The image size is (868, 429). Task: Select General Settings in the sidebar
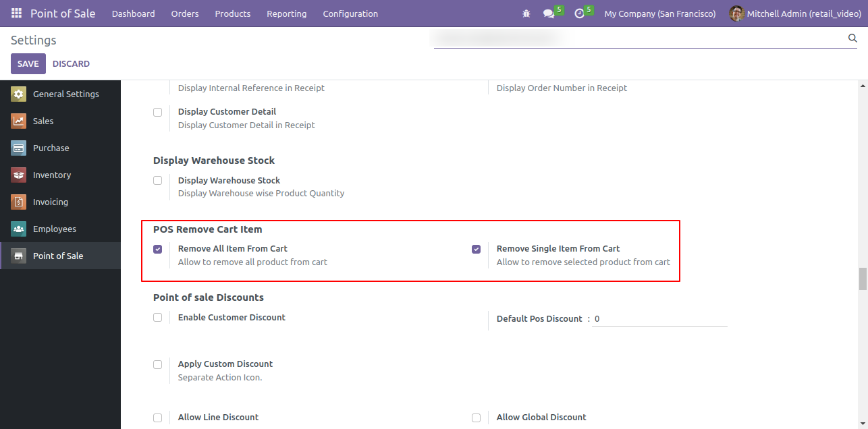[x=66, y=94]
